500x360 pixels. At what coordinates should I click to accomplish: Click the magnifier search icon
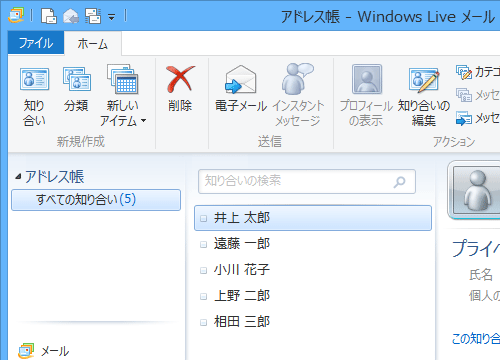tap(399, 182)
